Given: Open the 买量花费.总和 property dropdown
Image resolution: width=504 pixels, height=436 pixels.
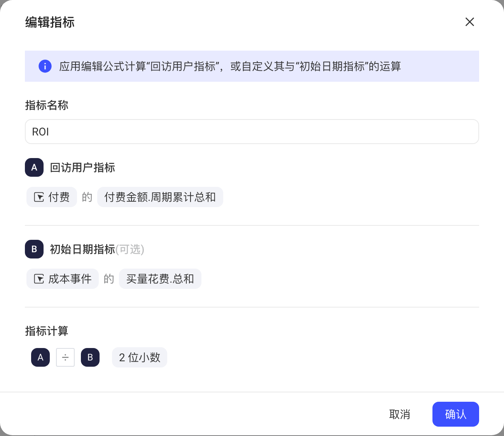Looking at the screenshot, I should [160, 279].
